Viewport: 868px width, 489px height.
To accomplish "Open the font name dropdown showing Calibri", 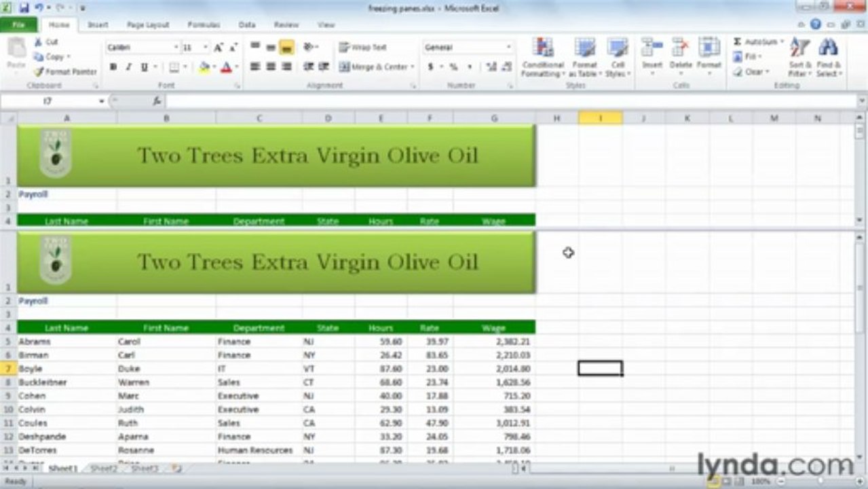I will point(176,48).
